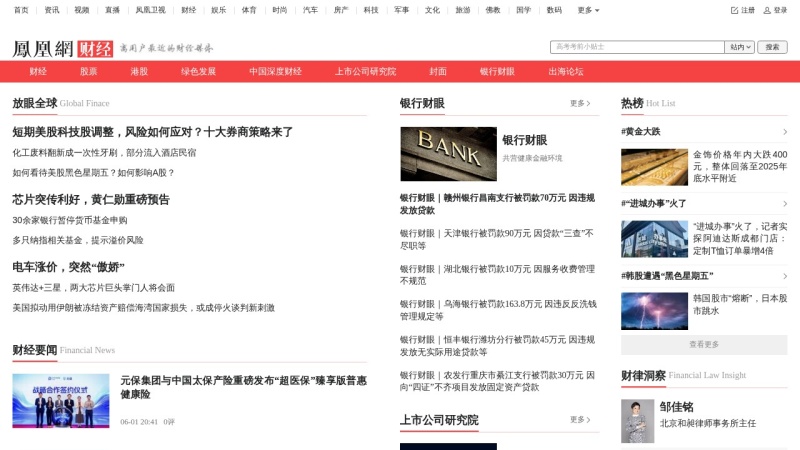Open article 如何看待美股黑色星期五
The width and height of the screenshot is (800, 450).
[x=93, y=173]
